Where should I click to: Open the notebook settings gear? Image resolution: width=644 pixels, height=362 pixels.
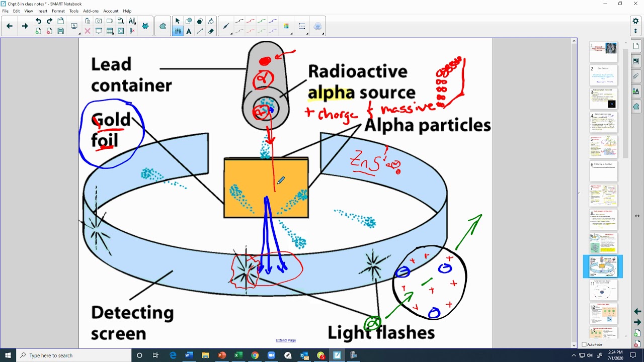pyautogui.click(x=635, y=21)
